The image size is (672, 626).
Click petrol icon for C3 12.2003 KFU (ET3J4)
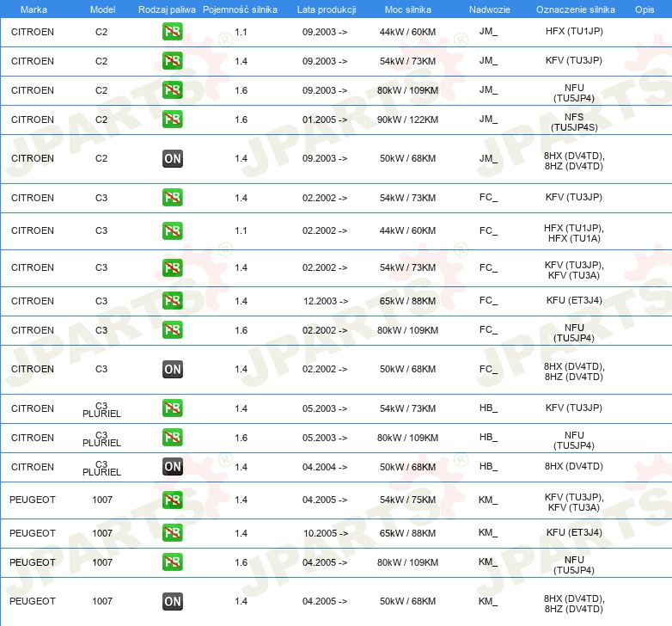pyautogui.click(x=172, y=301)
